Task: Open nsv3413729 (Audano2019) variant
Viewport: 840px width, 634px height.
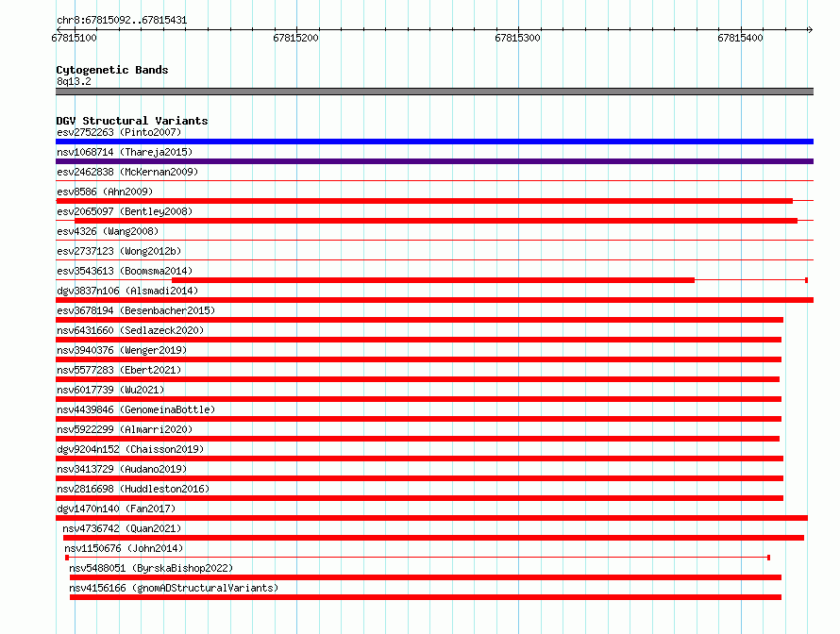Action: click(122, 469)
